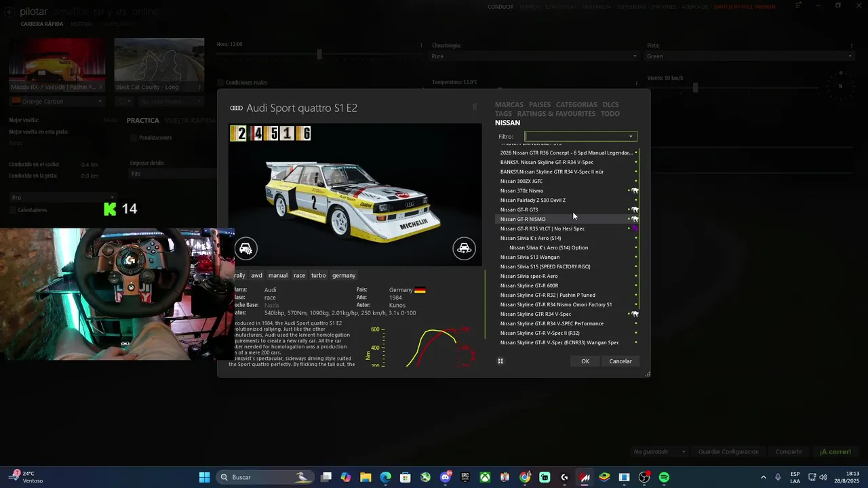Open Logitech G HUB in taskbar
This screenshot has height=488, width=868.
(565, 477)
